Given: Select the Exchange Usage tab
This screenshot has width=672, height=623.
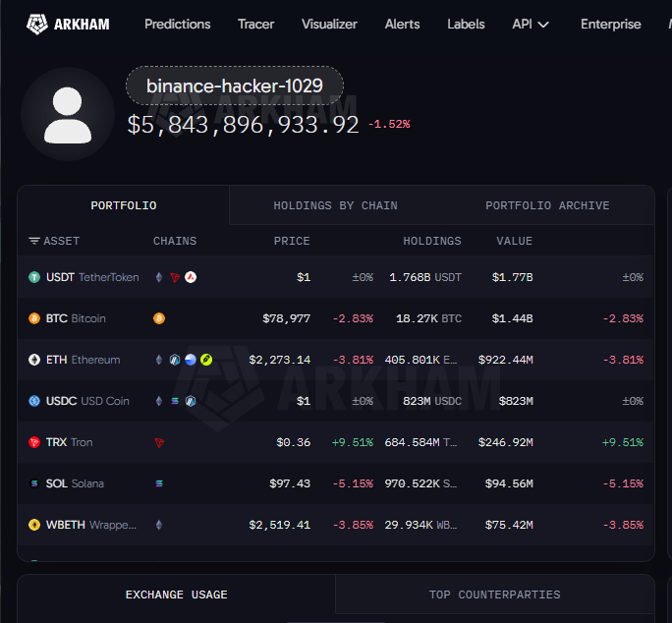Looking at the screenshot, I should (176, 595).
